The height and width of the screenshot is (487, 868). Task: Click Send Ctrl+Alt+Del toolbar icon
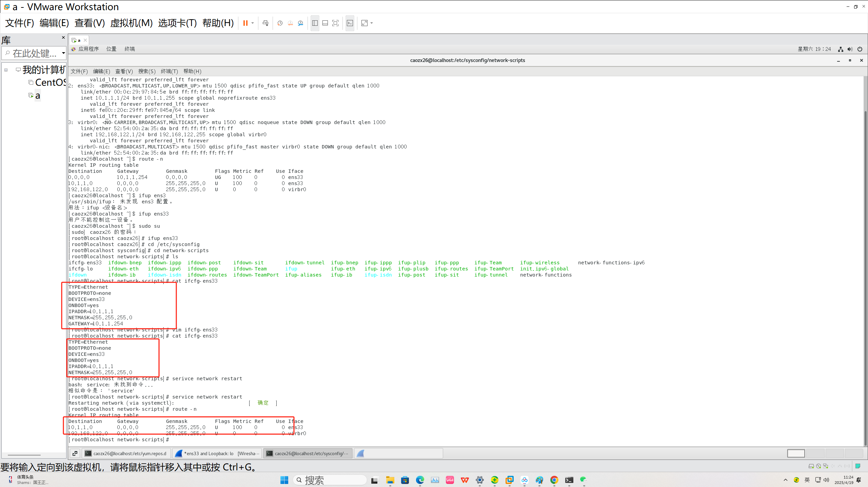coord(265,23)
